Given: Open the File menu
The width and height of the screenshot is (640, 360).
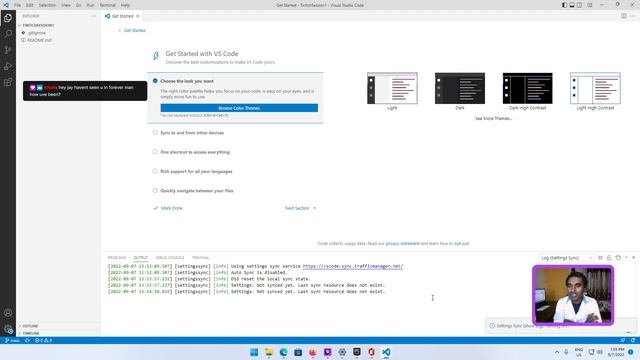Looking at the screenshot, I should pyautogui.click(x=18, y=5).
